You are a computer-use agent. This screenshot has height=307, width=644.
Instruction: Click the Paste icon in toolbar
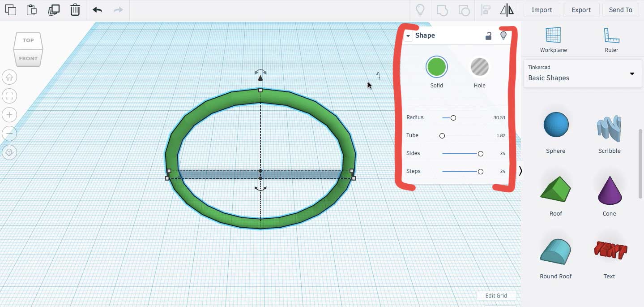pyautogui.click(x=32, y=10)
